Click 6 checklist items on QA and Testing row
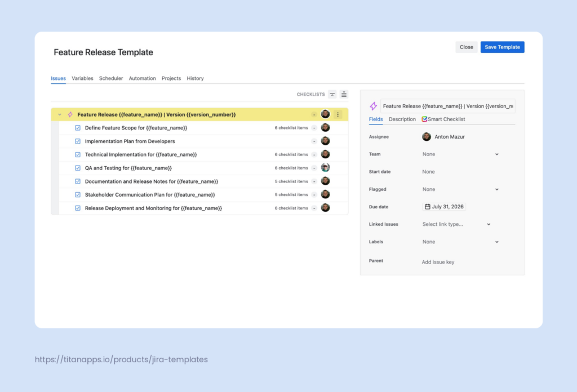Viewport: 577px width, 392px height. tap(291, 168)
